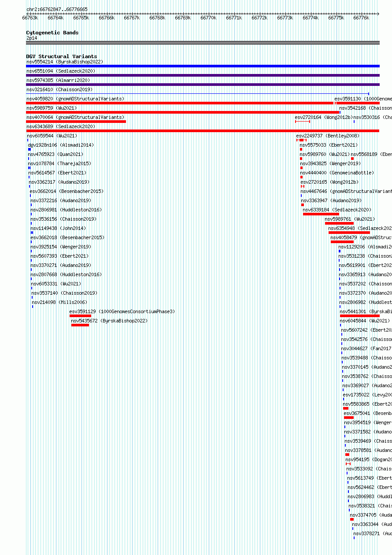The image size is (392, 555).
Task: Click the nsv3536156 (Chaisson2019) label
Action: click(63, 219)
